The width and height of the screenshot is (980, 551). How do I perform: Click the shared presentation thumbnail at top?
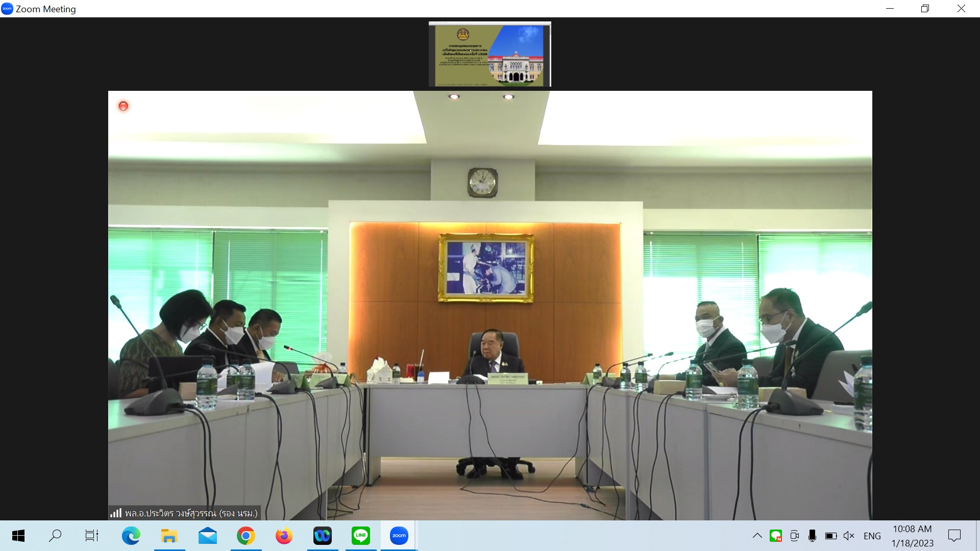tap(489, 55)
